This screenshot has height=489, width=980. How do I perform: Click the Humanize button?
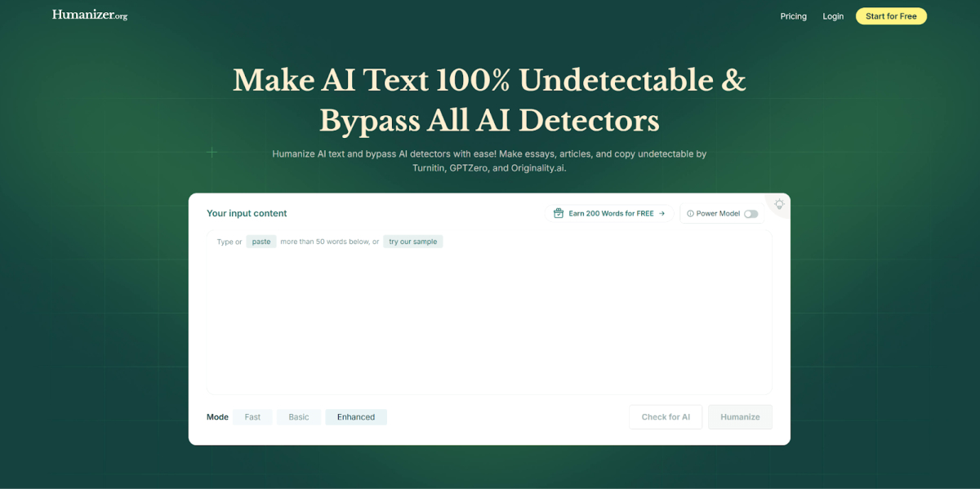(x=740, y=417)
